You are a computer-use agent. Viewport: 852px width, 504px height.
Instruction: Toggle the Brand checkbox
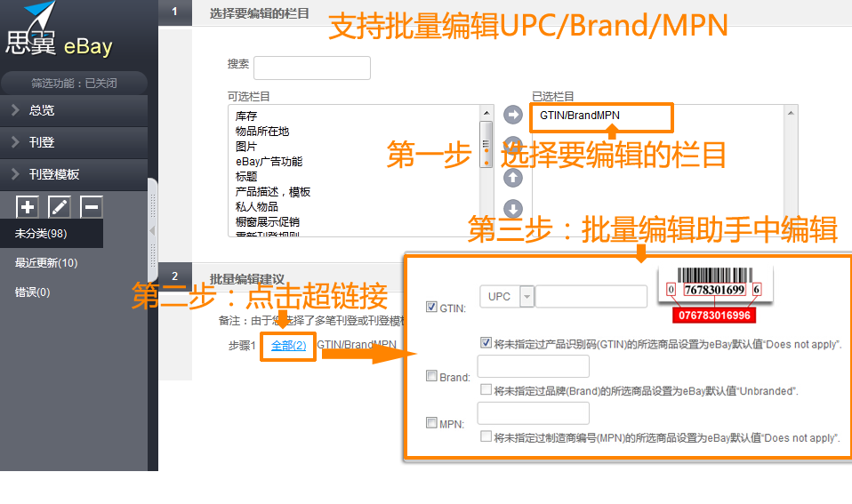431,376
